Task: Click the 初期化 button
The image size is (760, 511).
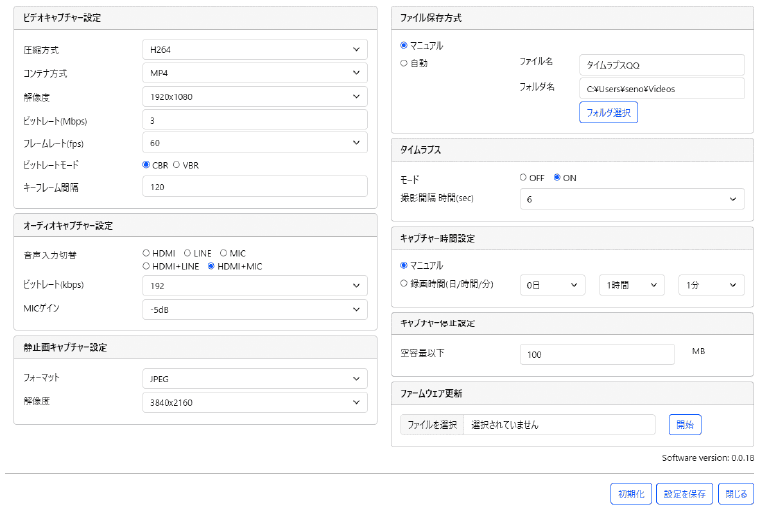Action: [631, 494]
